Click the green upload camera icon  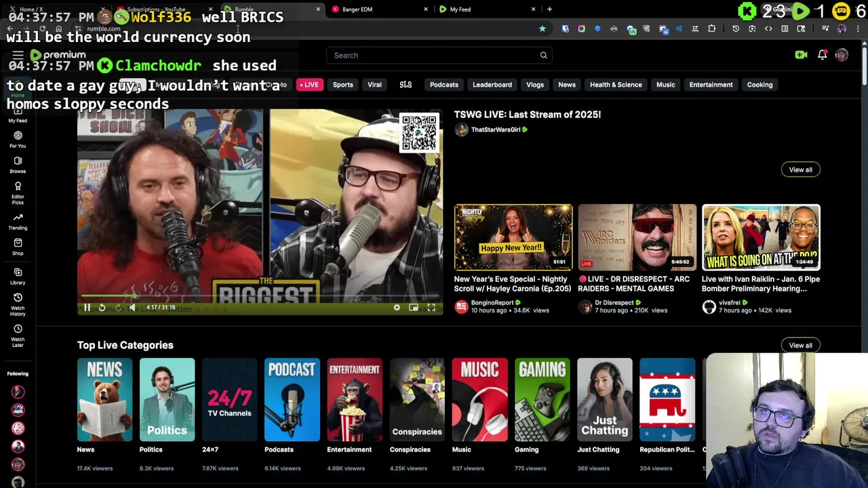click(x=801, y=55)
